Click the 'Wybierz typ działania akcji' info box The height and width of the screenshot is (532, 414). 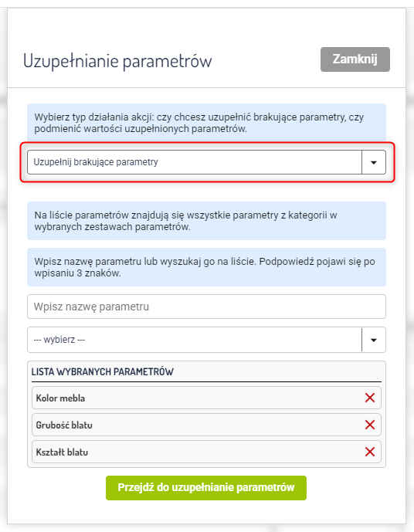[x=206, y=123]
